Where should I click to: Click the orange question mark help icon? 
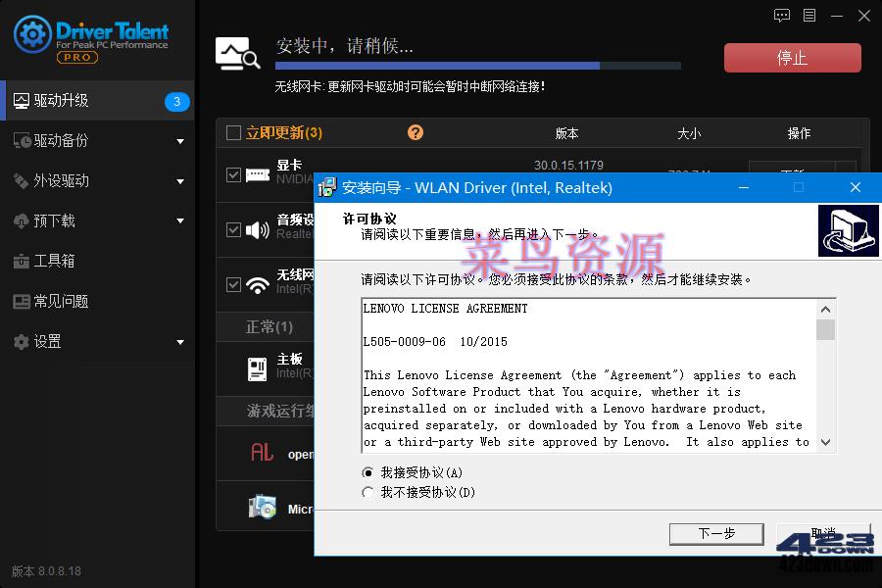coord(415,133)
